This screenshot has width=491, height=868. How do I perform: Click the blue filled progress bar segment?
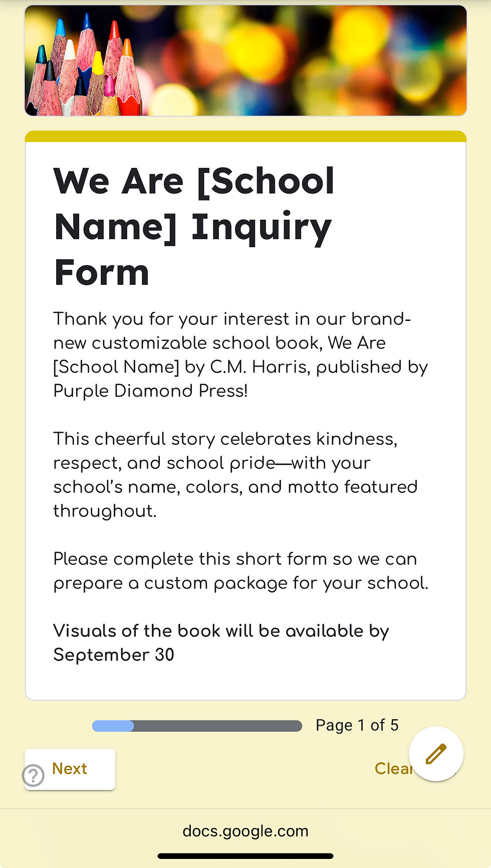113,726
